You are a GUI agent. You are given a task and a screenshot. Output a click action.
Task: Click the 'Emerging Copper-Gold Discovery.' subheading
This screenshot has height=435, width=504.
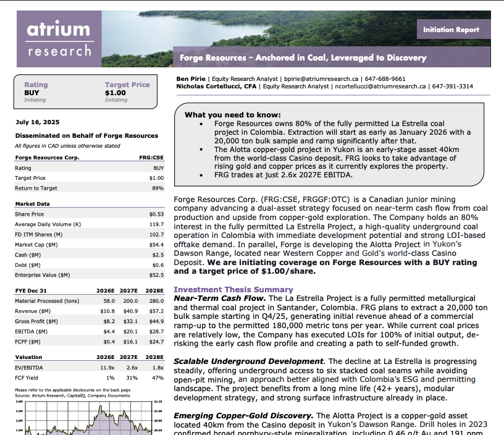tap(243, 416)
